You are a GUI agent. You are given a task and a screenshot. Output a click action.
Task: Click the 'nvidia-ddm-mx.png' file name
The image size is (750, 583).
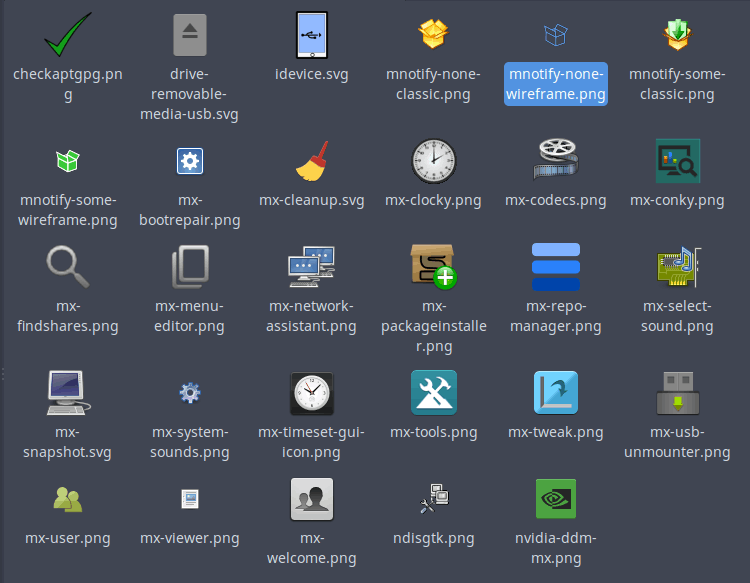coord(556,548)
